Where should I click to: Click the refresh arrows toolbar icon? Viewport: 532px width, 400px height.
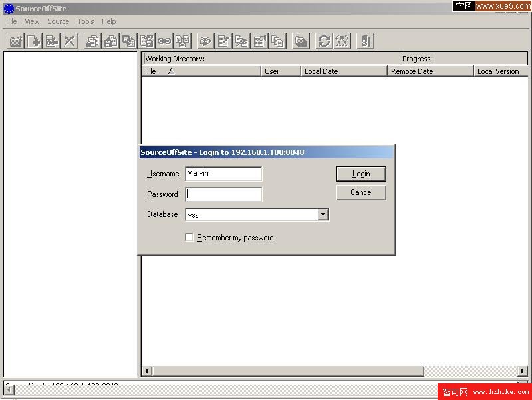pos(324,41)
